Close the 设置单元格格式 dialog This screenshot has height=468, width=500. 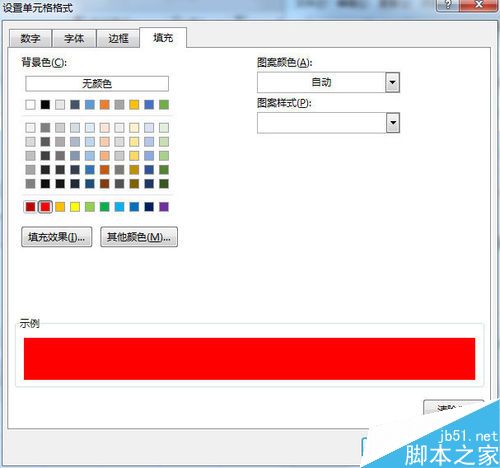(x=479, y=5)
